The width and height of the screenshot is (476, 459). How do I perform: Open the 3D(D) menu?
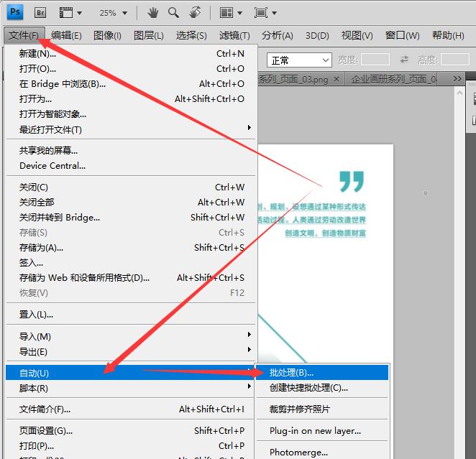[317, 35]
